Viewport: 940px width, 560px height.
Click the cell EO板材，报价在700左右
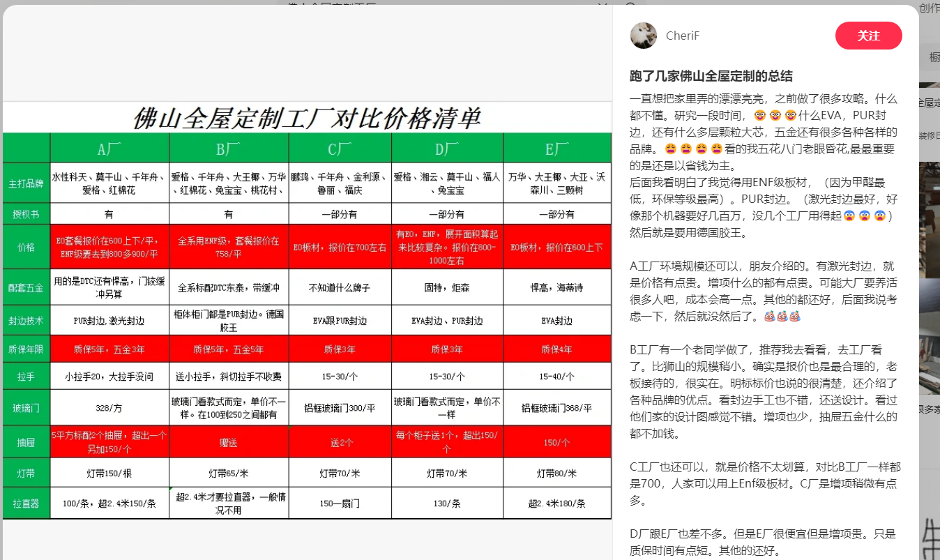pos(340,247)
